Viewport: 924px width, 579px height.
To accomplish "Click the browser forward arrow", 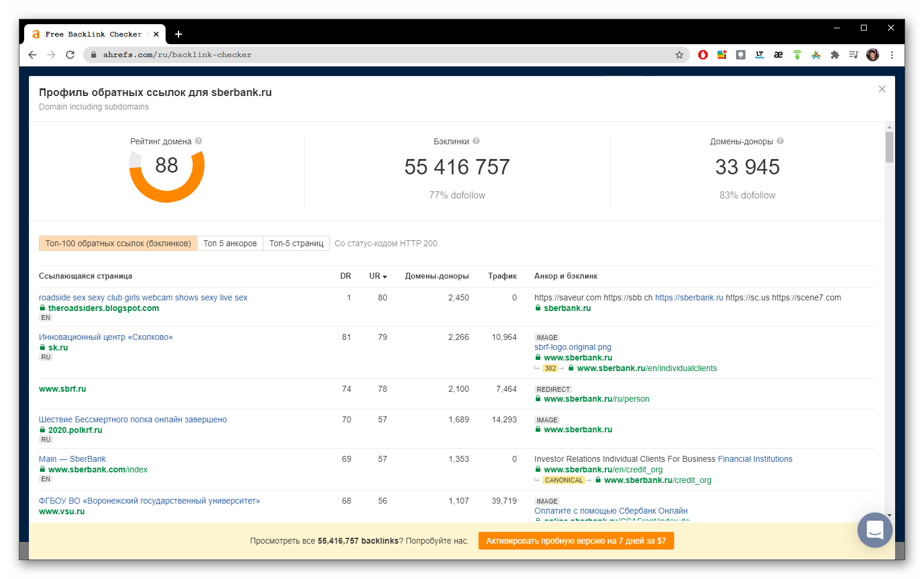I will (51, 55).
